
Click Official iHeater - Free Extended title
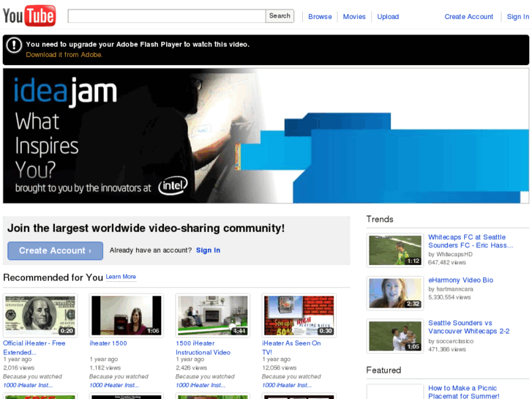(x=34, y=348)
